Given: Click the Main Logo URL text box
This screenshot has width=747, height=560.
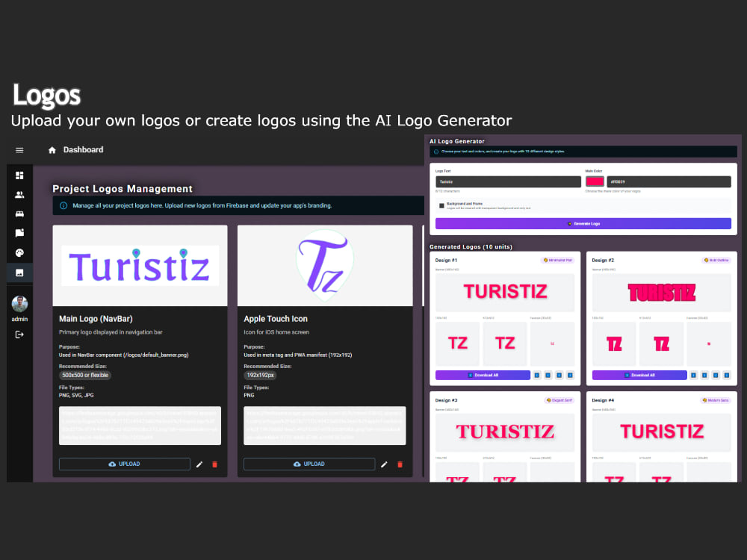Looking at the screenshot, I should click(x=140, y=426).
